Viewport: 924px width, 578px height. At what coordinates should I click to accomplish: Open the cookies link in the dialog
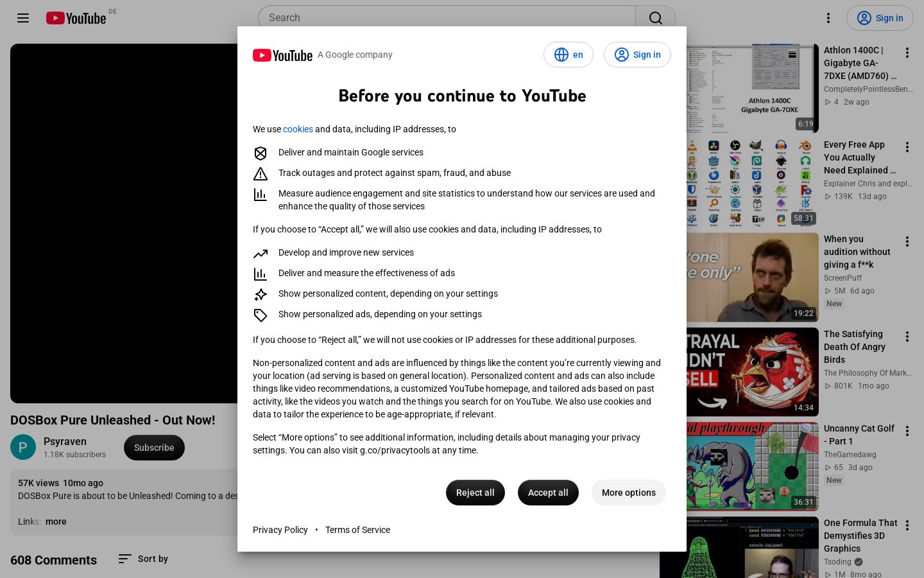point(298,129)
